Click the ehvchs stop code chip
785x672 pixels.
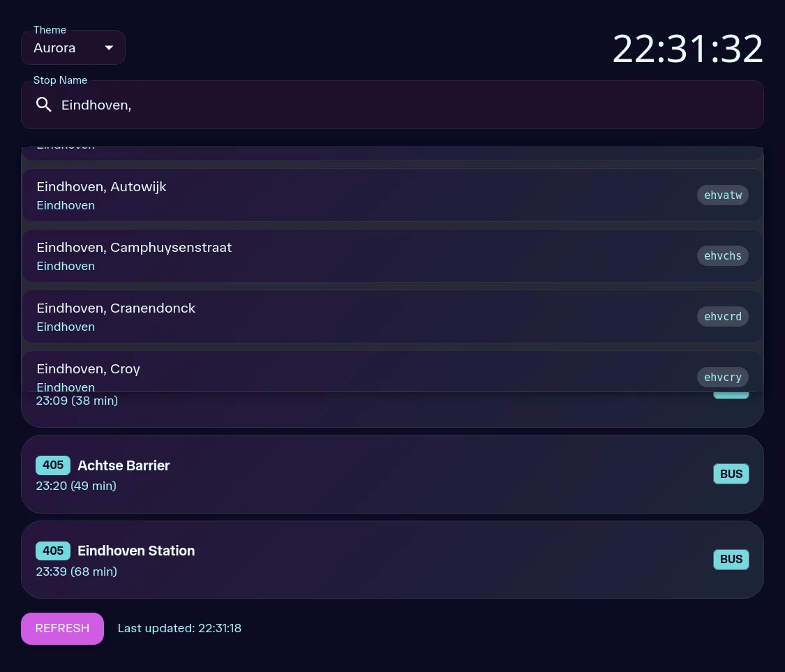pyautogui.click(x=722, y=256)
